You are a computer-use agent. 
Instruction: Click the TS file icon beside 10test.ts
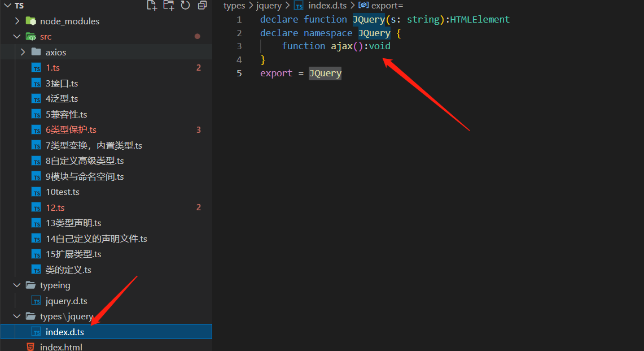coord(37,192)
